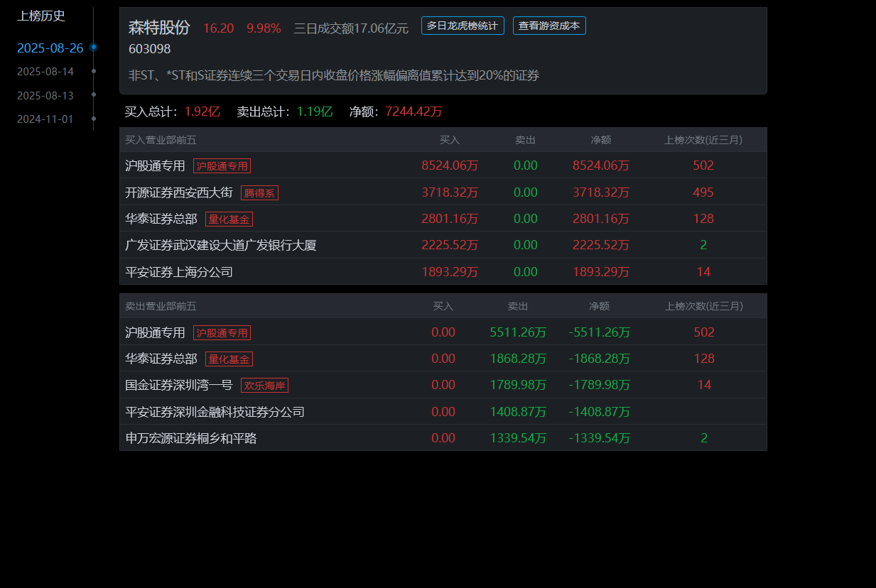
Task: Click the 腾得系 tag
Action: [x=259, y=192]
